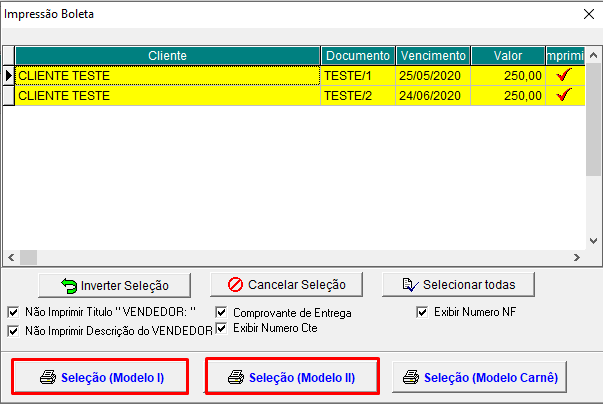Click the Valor column header

point(507,55)
